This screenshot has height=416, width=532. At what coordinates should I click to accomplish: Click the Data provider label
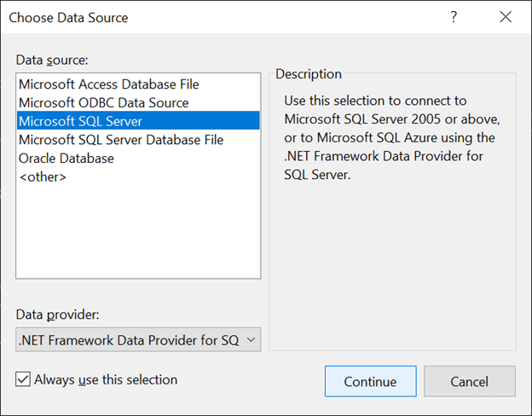58,315
